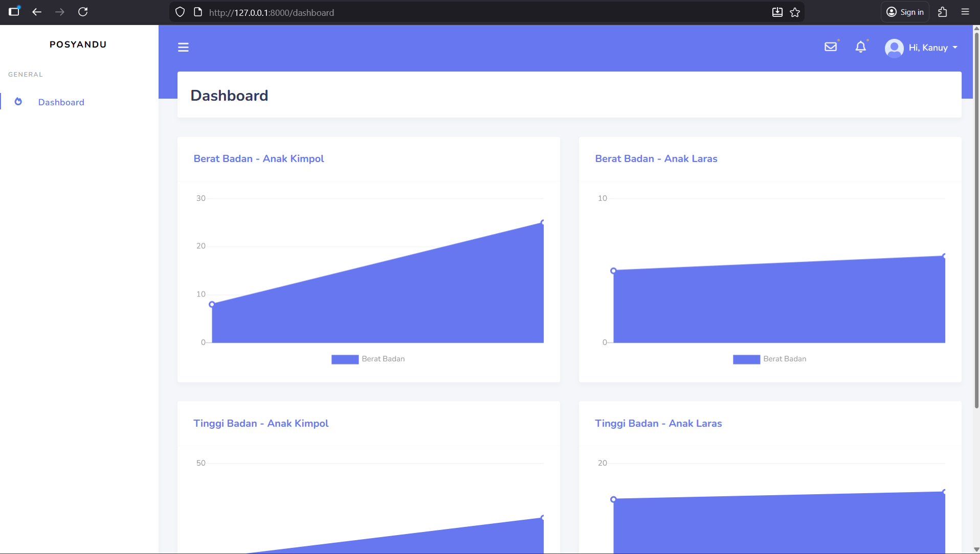Toggle Berat Badan legend in Anak Kimpol chart
The image size is (980, 554).
click(x=368, y=359)
